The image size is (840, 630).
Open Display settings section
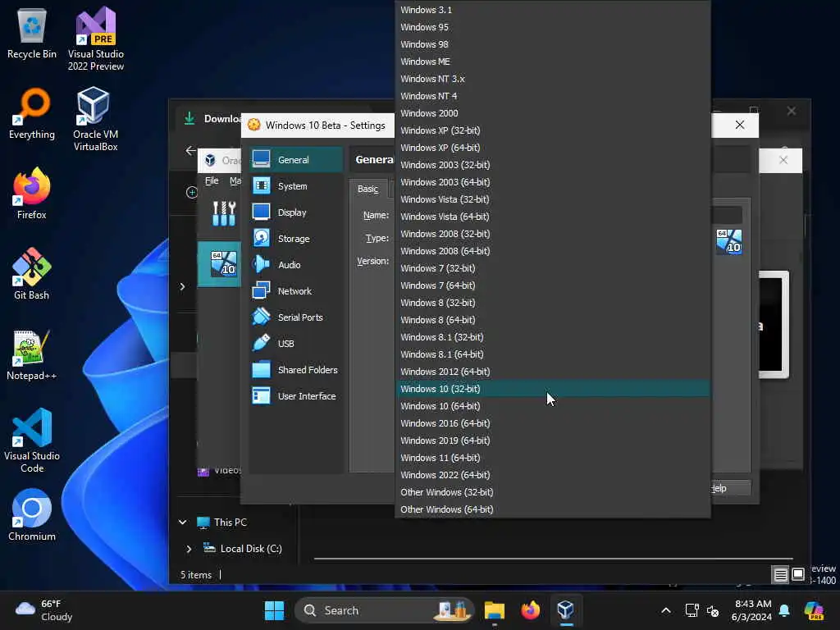(x=295, y=212)
